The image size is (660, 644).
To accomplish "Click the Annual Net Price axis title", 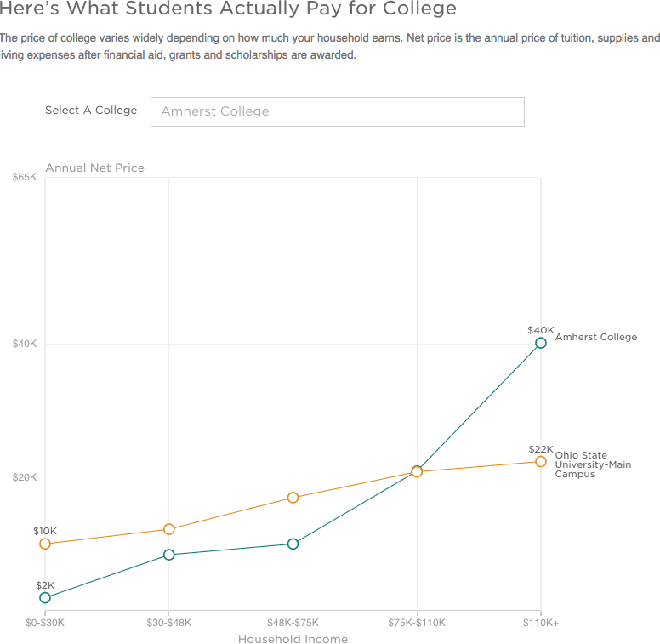I will pyautogui.click(x=94, y=168).
